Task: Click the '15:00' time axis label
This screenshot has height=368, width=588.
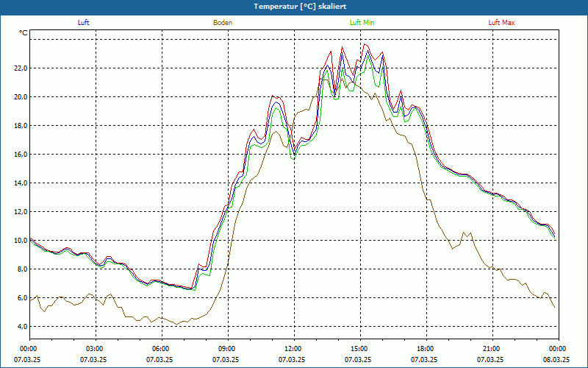Action: pos(360,349)
